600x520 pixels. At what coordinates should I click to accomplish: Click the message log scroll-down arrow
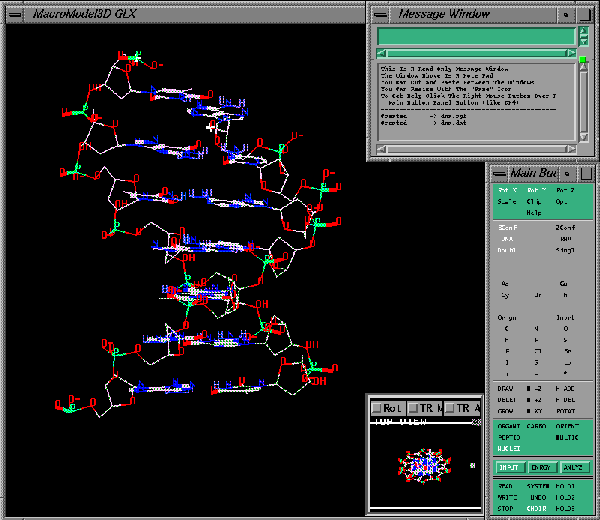pyautogui.click(x=584, y=137)
